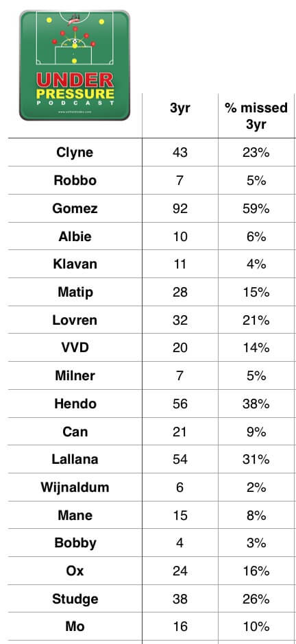Select Gomez's 92 value cell
The height and width of the screenshot is (644, 296).
180,208
